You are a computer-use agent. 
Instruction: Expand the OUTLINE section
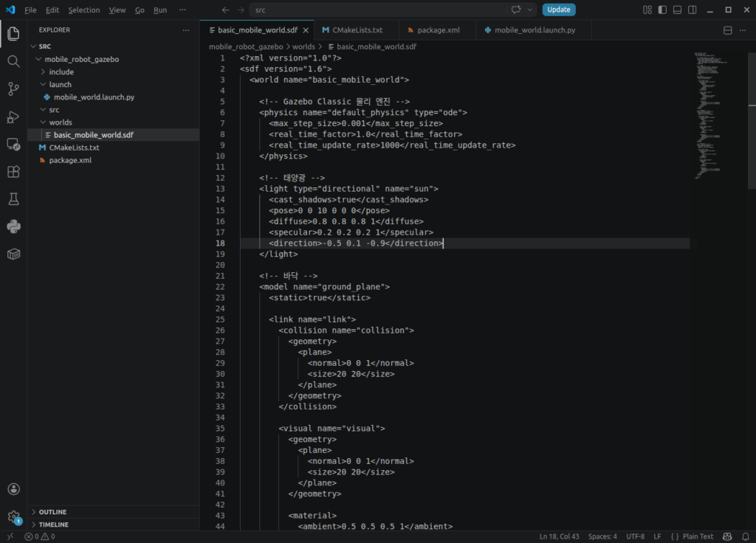coord(114,512)
